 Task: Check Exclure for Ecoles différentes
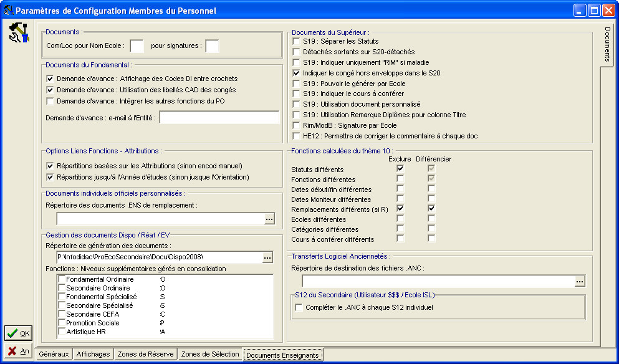coord(400,218)
